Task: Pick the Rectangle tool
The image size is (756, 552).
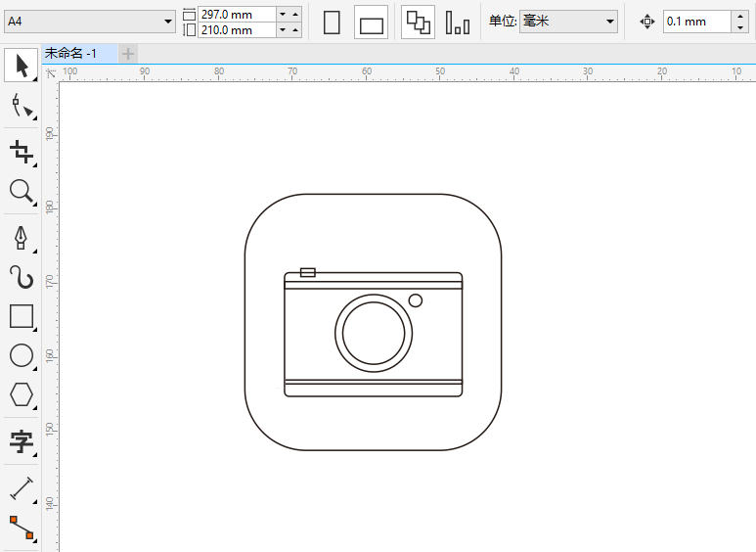Action: 21,316
